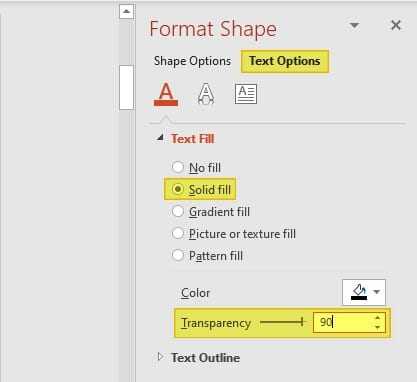Open the Color dropdown arrow
Screen dimensions: 417x382
click(x=377, y=292)
